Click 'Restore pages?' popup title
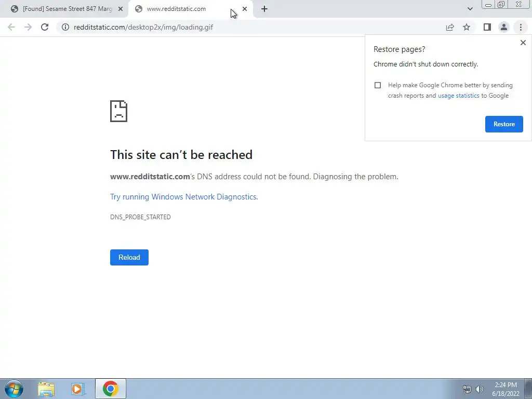Image resolution: width=532 pixels, height=399 pixels. tap(399, 49)
